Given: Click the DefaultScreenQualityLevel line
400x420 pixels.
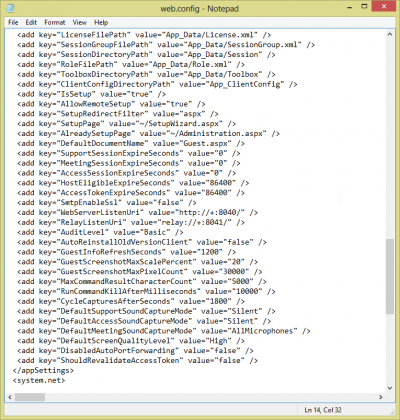Looking at the screenshot, I should pyautogui.click(x=131, y=341).
